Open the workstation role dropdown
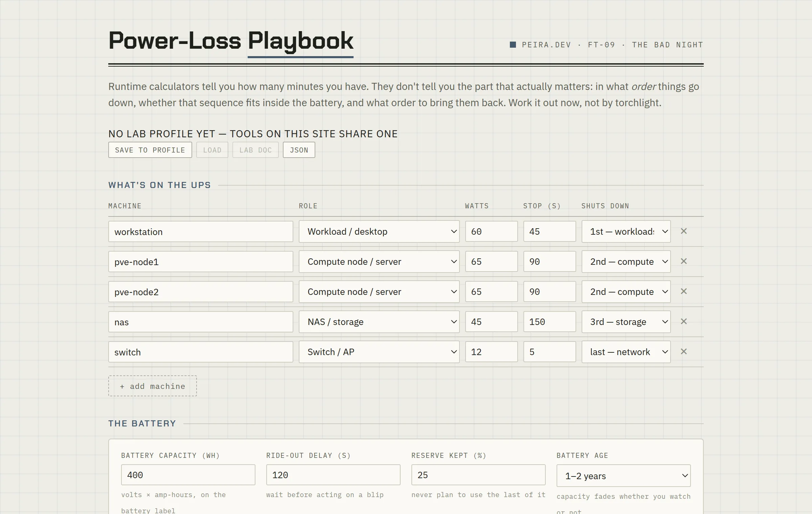 click(x=379, y=232)
